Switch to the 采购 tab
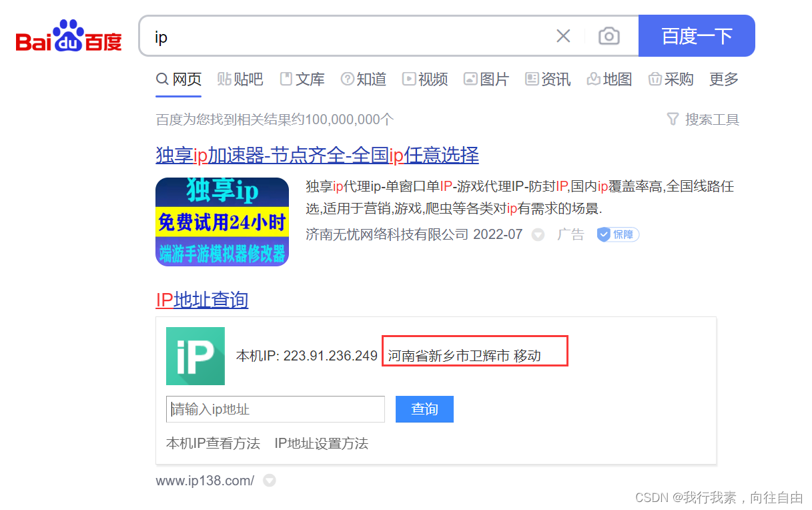The height and width of the screenshot is (510, 812). tap(671, 79)
